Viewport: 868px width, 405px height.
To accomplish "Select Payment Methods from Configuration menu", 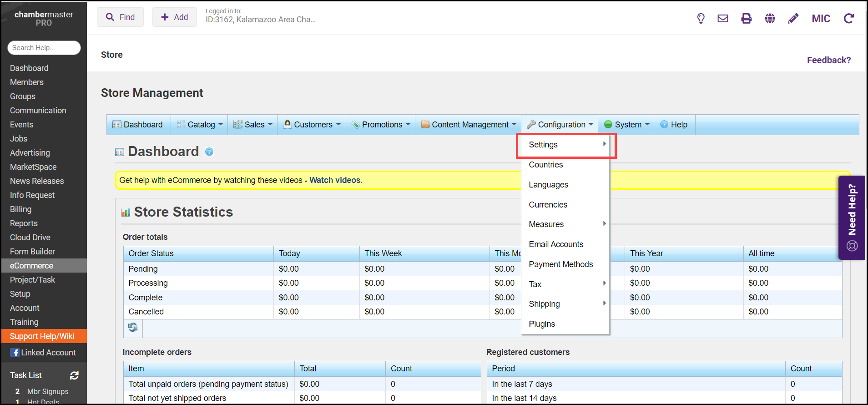I will [x=560, y=264].
